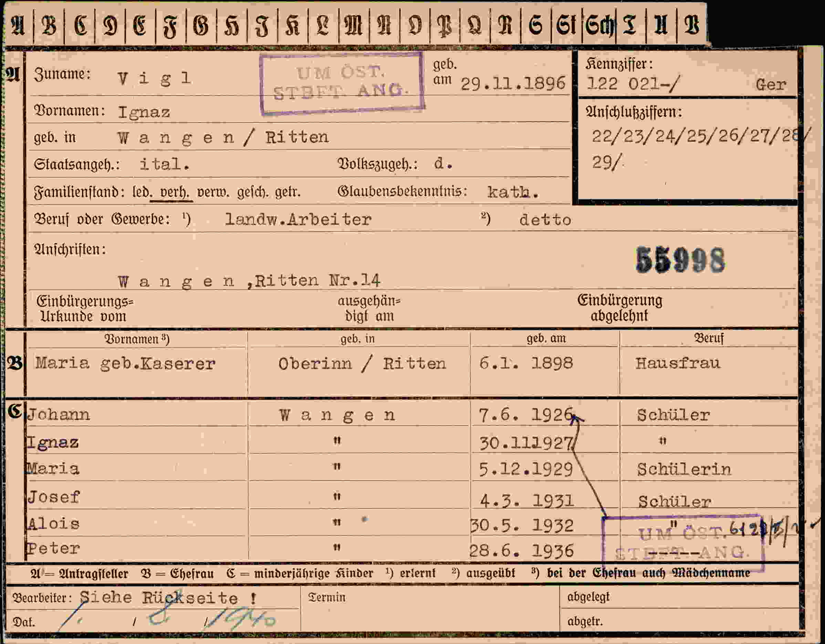Image resolution: width=825 pixels, height=644 pixels.
Task: Click the stamped number 55998
Action: point(680,260)
